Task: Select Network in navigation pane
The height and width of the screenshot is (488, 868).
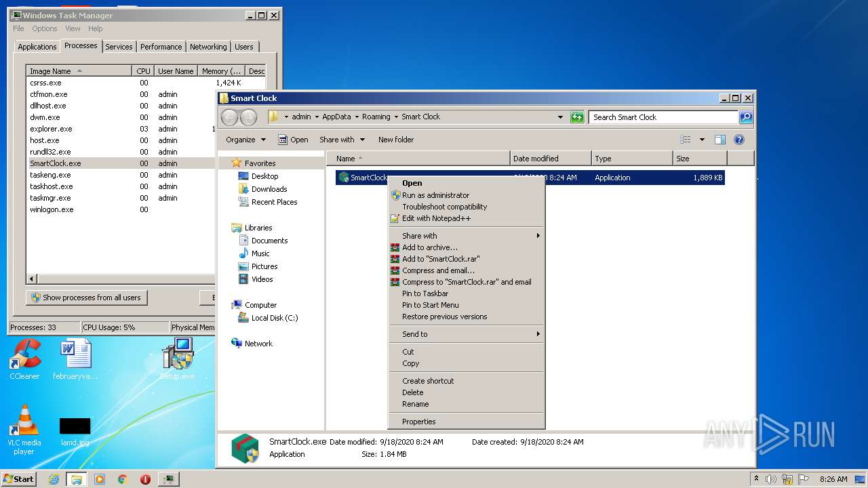Action: [x=258, y=344]
